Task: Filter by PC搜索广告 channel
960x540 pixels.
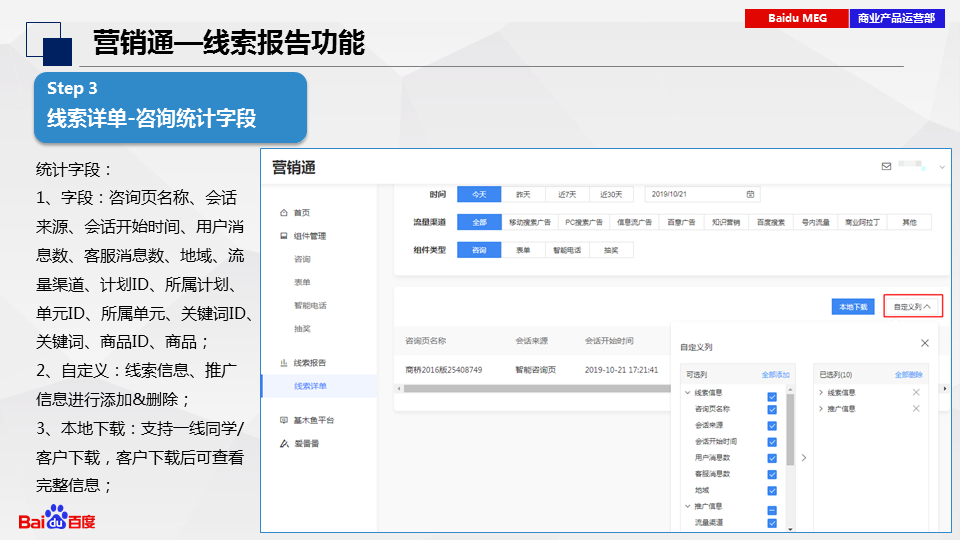Action: click(x=584, y=222)
